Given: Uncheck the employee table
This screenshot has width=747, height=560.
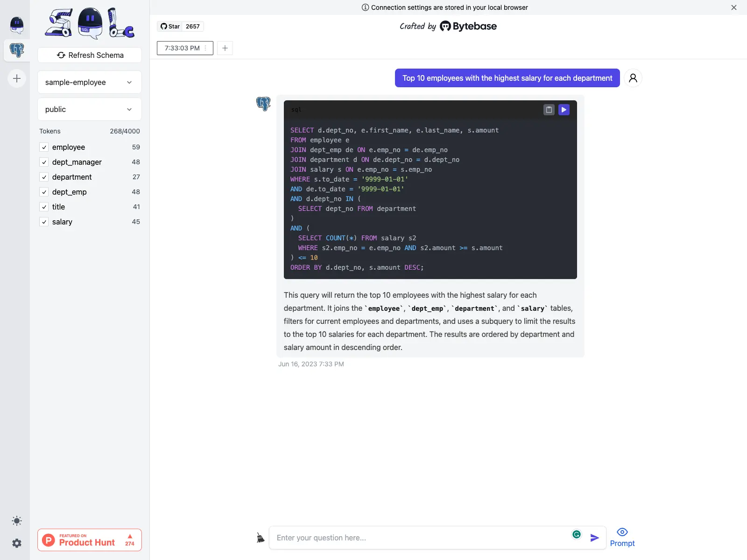Looking at the screenshot, I should (x=44, y=147).
